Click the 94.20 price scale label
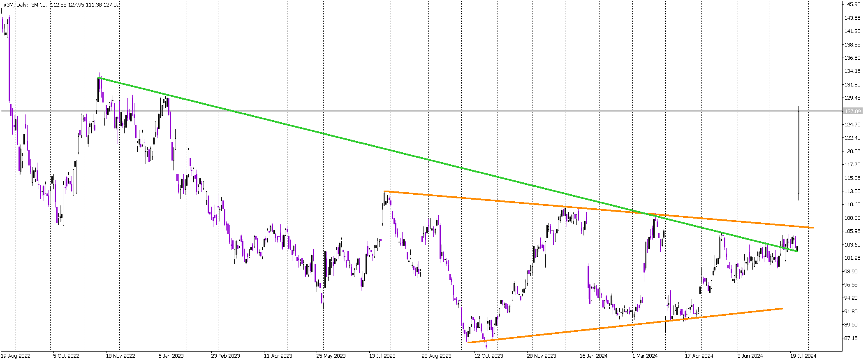The width and height of the screenshot is (868, 361). point(852,298)
